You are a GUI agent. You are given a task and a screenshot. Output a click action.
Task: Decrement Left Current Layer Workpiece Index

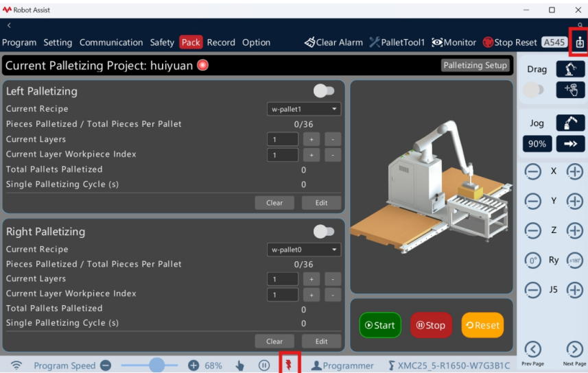pos(333,155)
